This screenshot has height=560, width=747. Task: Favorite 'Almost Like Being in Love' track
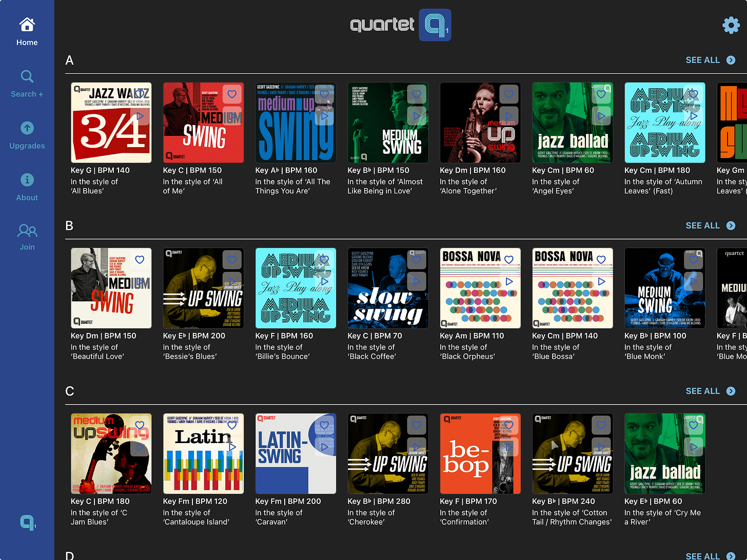417,94
